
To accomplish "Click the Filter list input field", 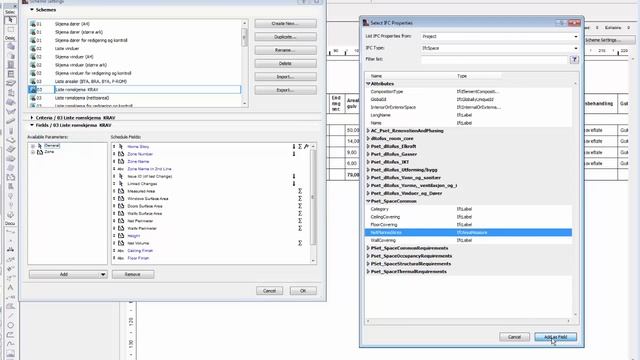I will point(495,60).
